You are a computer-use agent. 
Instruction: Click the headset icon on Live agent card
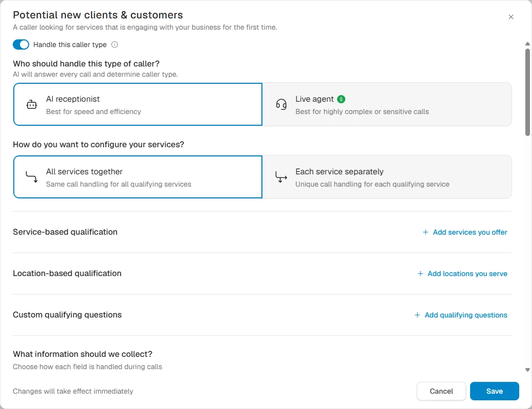[281, 104]
